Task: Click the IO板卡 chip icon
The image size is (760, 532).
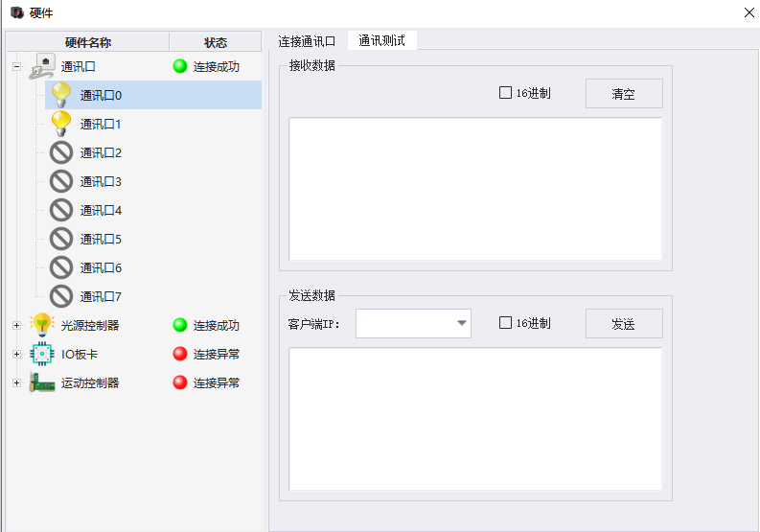Action: [42, 354]
